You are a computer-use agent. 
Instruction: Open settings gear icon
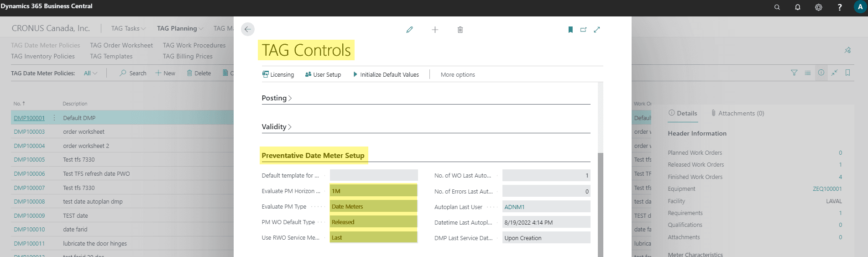819,7
